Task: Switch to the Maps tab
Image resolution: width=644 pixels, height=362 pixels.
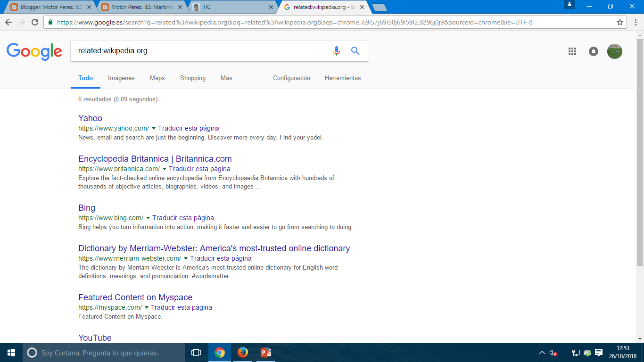Action: (x=157, y=78)
